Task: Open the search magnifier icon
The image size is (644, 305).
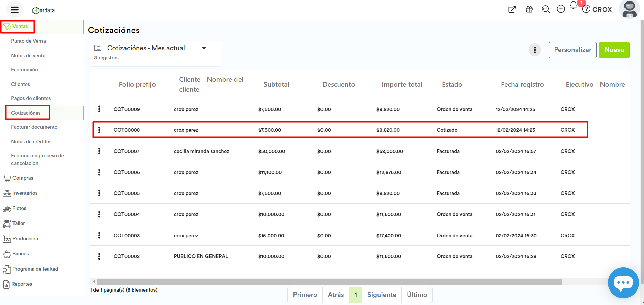Action: pyautogui.click(x=545, y=9)
